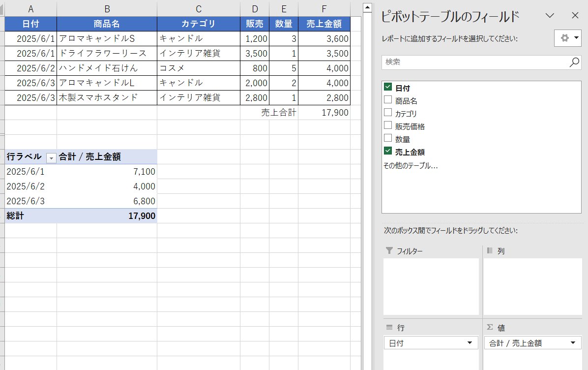Open the 合計 / 売上金額 dropdown in the 値 box
The width and height of the screenshot is (588, 370).
click(x=573, y=342)
